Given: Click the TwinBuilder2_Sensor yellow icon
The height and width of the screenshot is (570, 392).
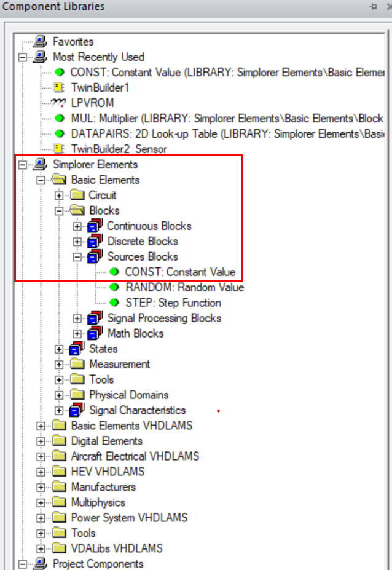Looking at the screenshot, I should 58,149.
